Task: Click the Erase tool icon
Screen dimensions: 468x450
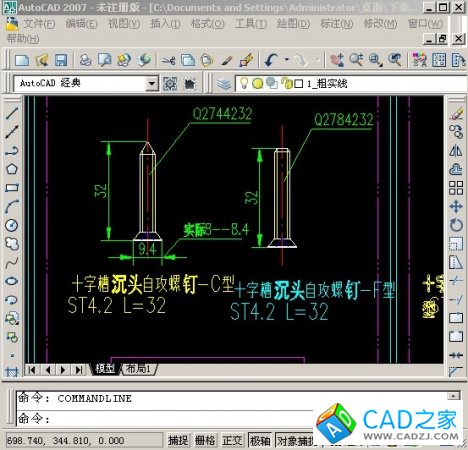Action: pos(456,113)
